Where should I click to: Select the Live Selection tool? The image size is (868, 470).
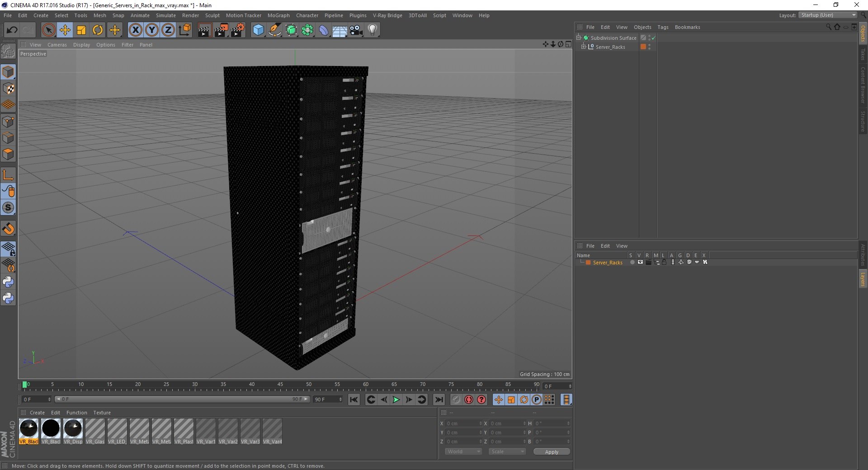[x=48, y=30]
